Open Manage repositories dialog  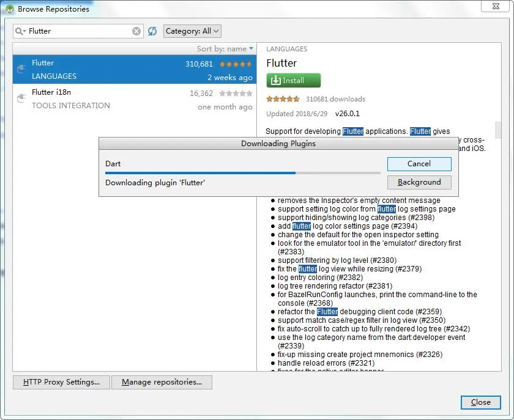pos(162,382)
